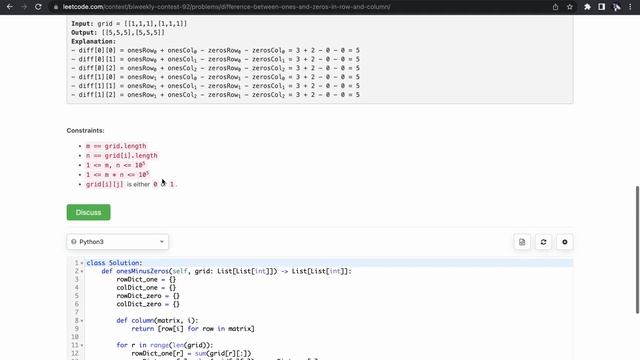Click code line 5 'rowDict_zero = {}'
Screen dimensions: 640x360
[x=148, y=296]
